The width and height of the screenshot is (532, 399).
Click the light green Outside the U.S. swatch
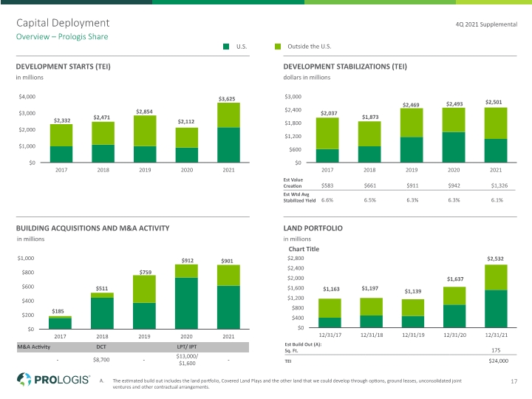(x=278, y=47)
